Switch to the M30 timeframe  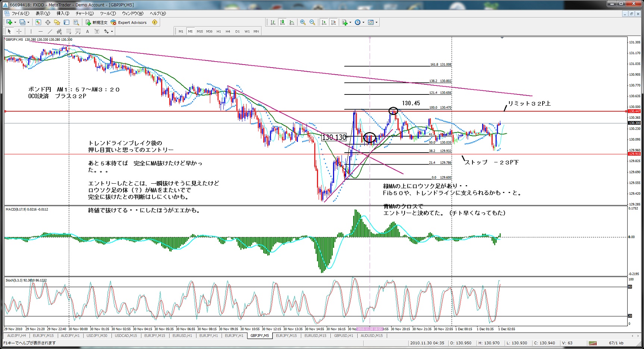[209, 31]
